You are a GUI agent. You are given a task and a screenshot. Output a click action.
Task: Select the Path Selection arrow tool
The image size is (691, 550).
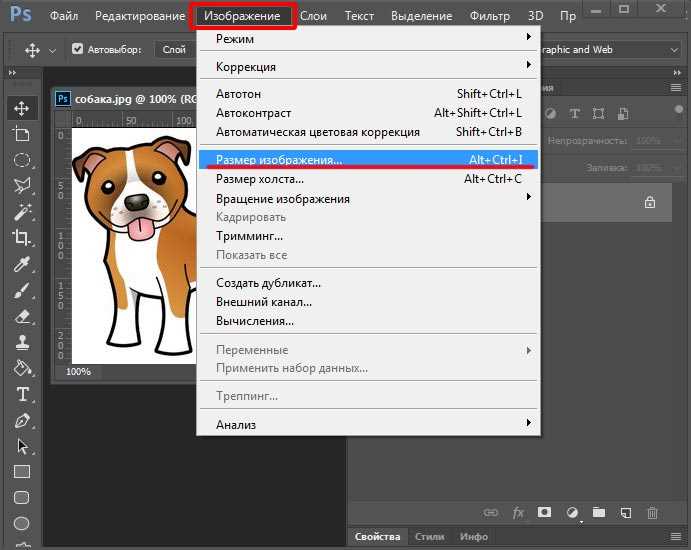tap(22, 446)
